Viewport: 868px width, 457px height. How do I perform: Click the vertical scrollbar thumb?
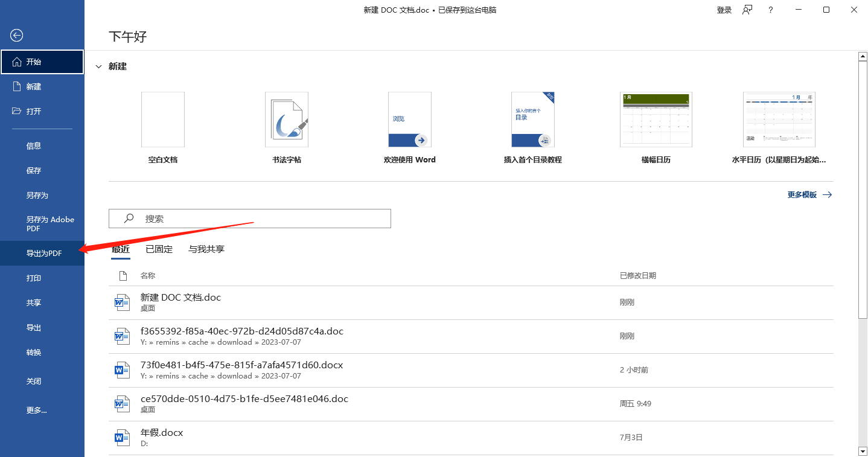(x=863, y=189)
